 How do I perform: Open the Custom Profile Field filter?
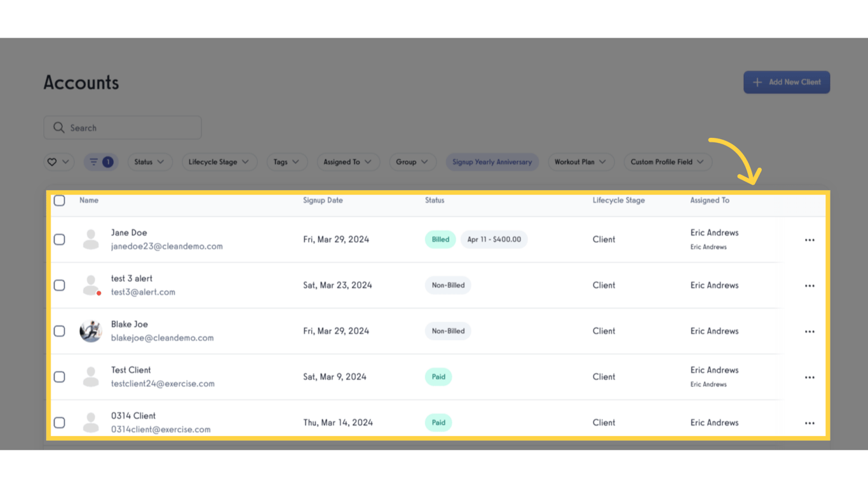coord(668,162)
